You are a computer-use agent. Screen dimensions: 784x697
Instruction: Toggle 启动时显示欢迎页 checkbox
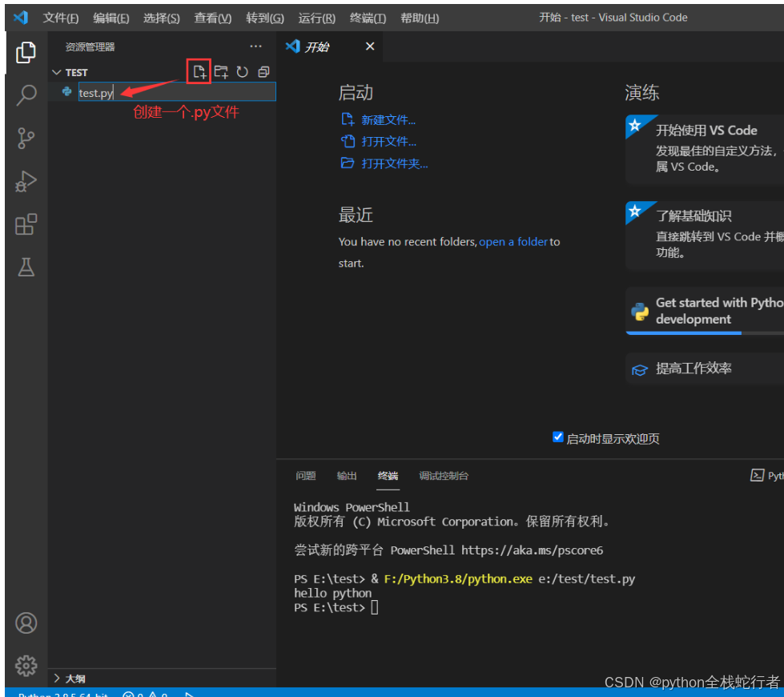tap(558, 437)
